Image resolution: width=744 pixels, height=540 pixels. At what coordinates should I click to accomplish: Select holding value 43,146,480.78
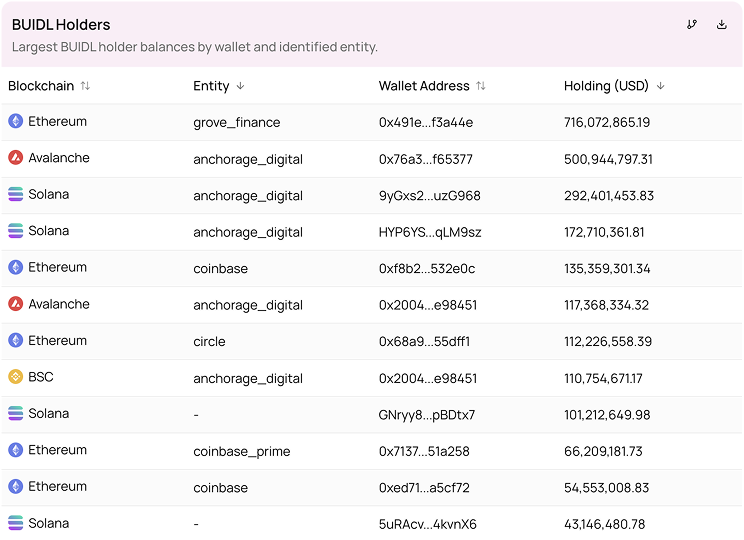click(604, 524)
